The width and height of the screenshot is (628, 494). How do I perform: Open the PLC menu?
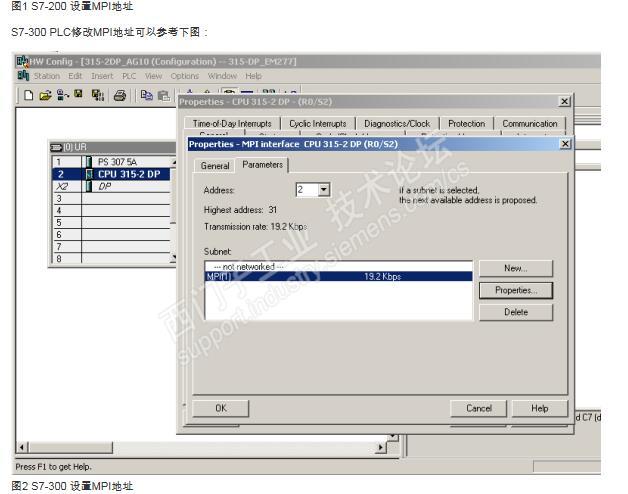point(129,76)
